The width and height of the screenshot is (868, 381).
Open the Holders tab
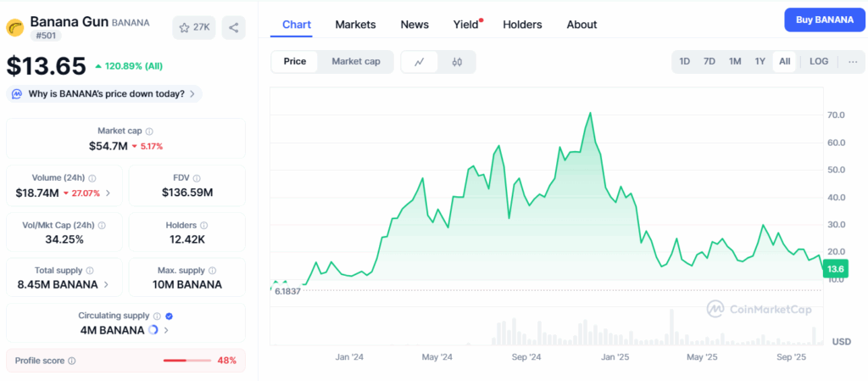coord(522,25)
